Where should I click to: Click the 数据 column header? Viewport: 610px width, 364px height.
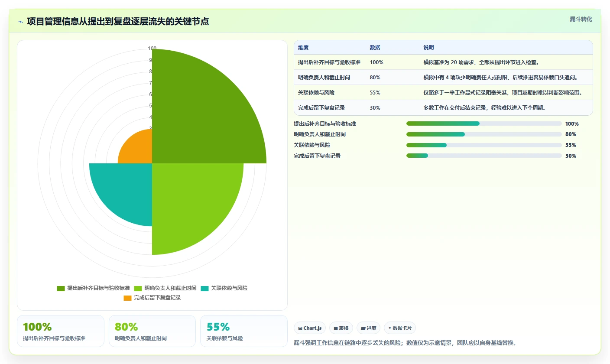[375, 48]
